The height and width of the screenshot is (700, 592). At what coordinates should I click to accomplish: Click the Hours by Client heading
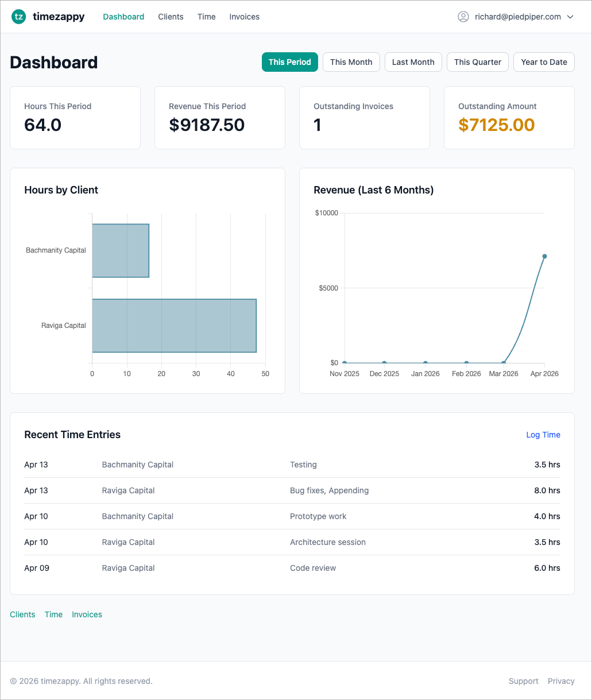(x=61, y=190)
